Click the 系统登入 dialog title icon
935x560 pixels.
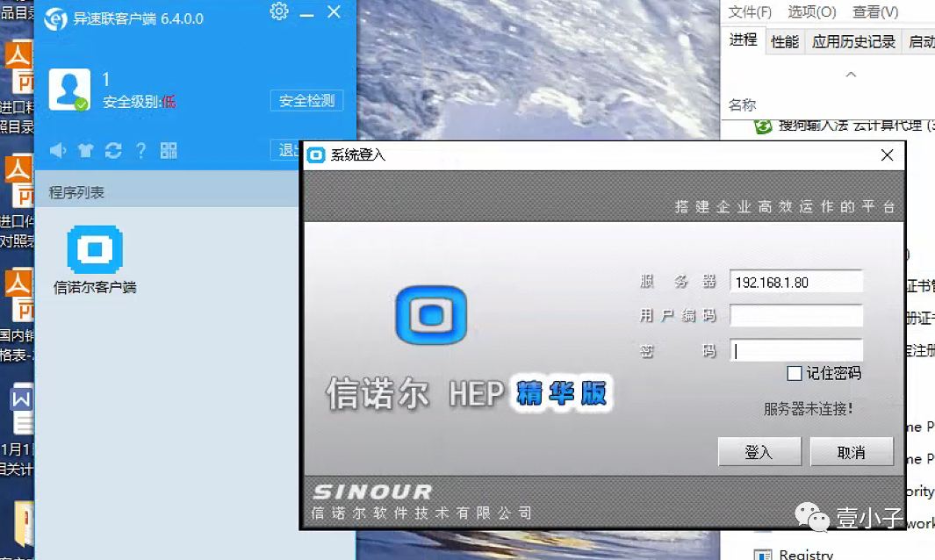(315, 155)
